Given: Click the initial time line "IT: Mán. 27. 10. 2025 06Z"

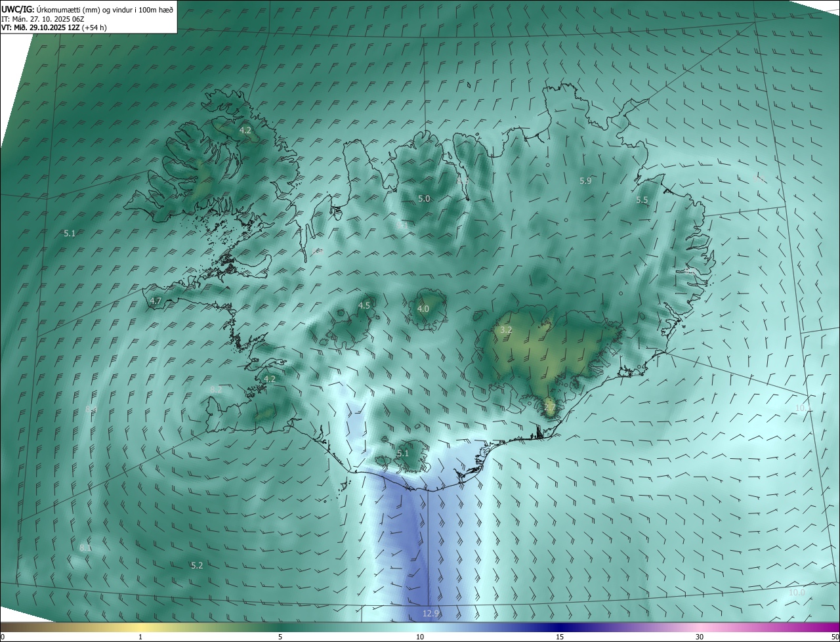Looking at the screenshot, I should [x=44, y=19].
